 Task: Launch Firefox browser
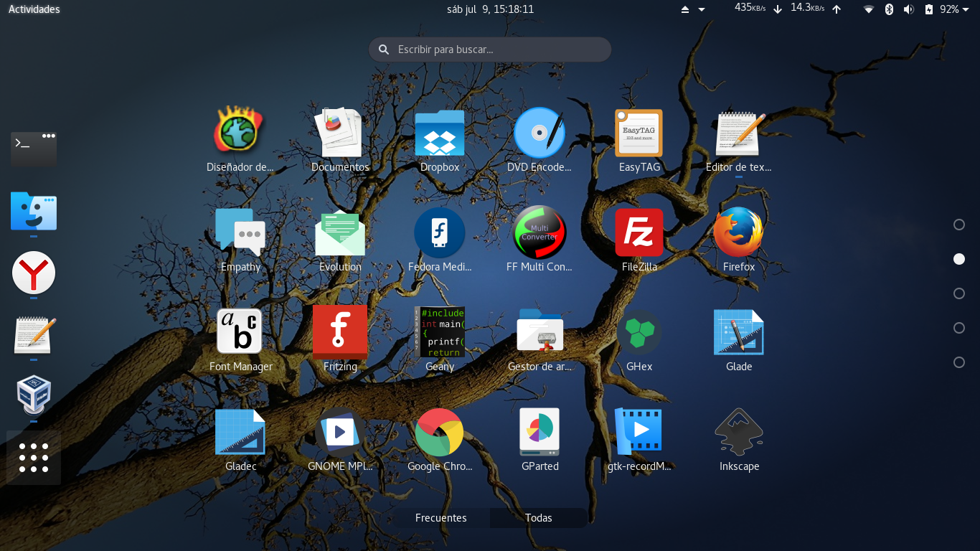tap(739, 232)
